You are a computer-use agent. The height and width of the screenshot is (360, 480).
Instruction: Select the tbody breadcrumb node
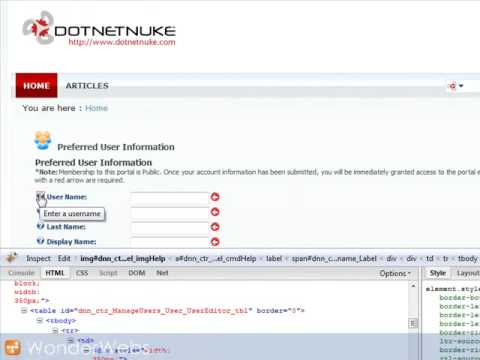pos(468,259)
